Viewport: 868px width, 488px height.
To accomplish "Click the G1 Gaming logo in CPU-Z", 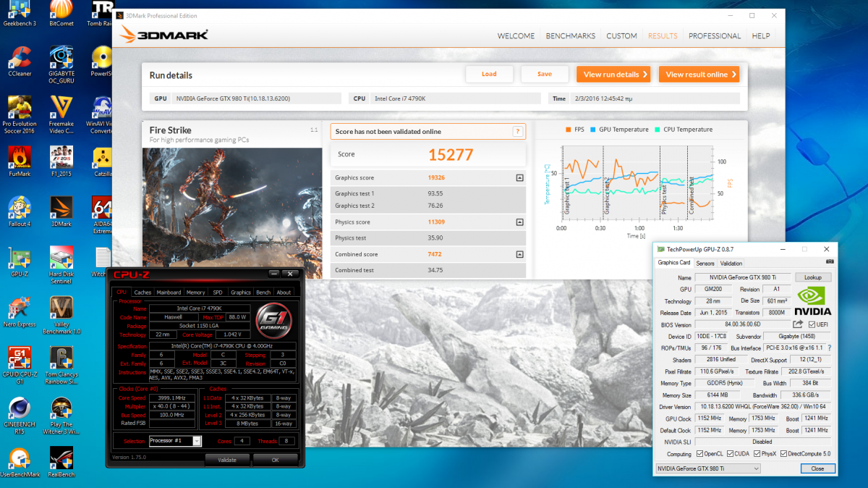I will pos(275,320).
